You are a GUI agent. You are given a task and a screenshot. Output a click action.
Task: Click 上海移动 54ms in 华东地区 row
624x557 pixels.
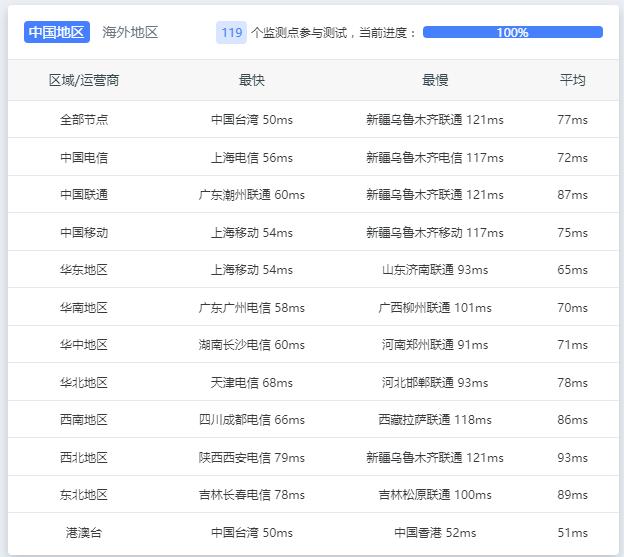(x=252, y=270)
